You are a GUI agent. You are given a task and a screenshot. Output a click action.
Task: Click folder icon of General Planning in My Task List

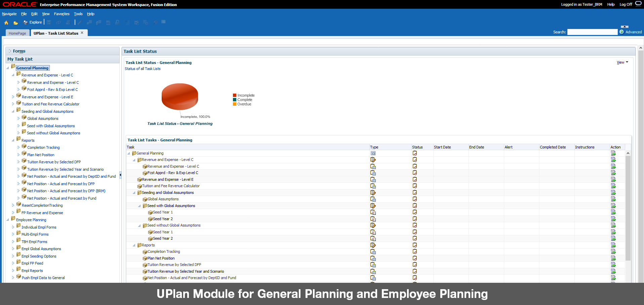(13, 67)
